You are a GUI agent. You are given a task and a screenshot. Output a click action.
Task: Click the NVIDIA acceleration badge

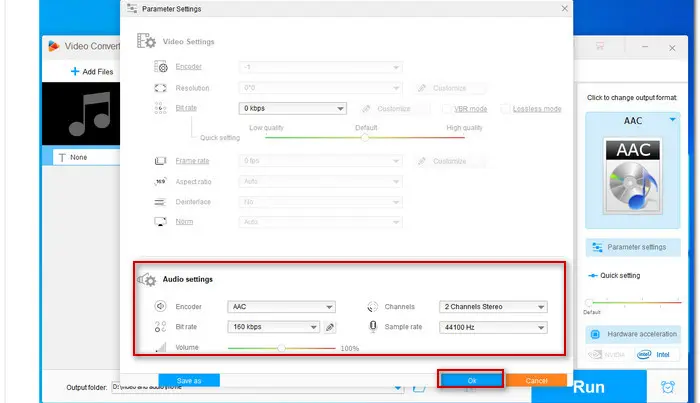pos(606,354)
